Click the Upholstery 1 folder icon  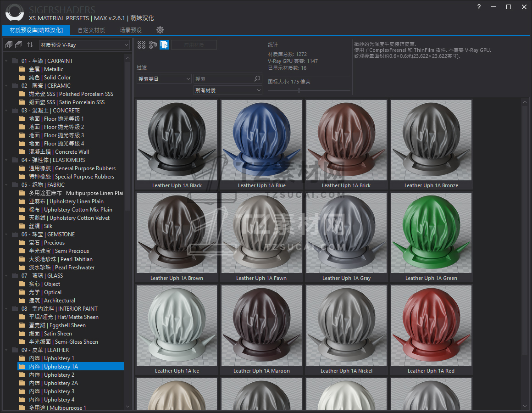tap(22, 358)
